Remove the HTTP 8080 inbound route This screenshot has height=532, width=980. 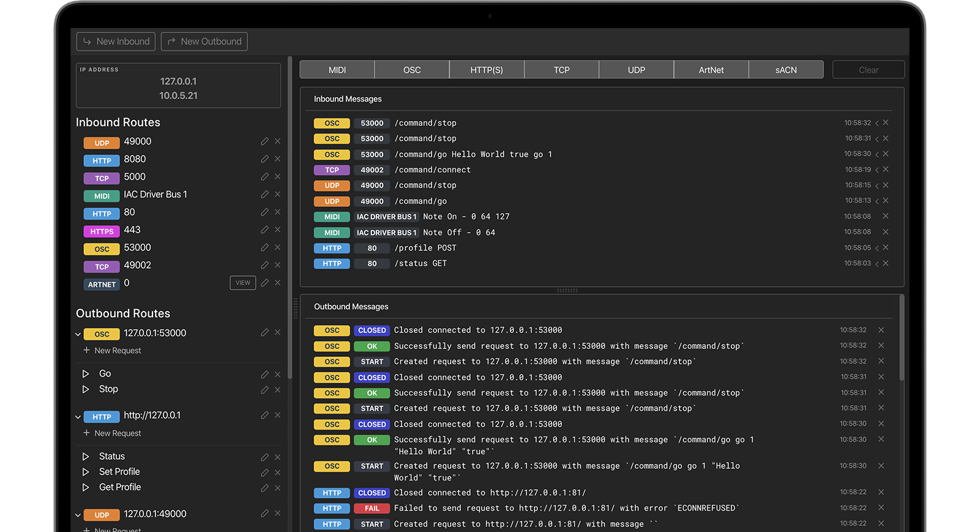[277, 159]
